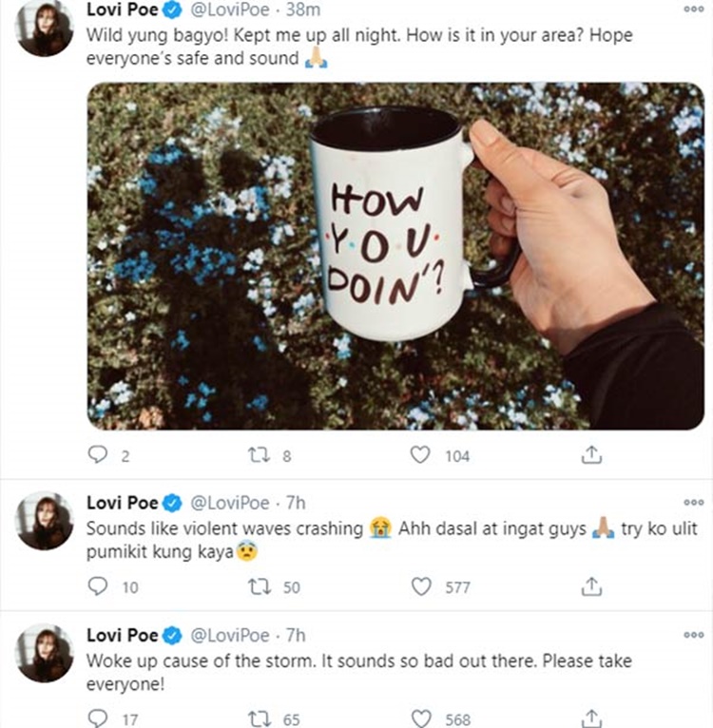Open more options on the second tweet
This screenshot has width=713, height=728.
pos(693,502)
